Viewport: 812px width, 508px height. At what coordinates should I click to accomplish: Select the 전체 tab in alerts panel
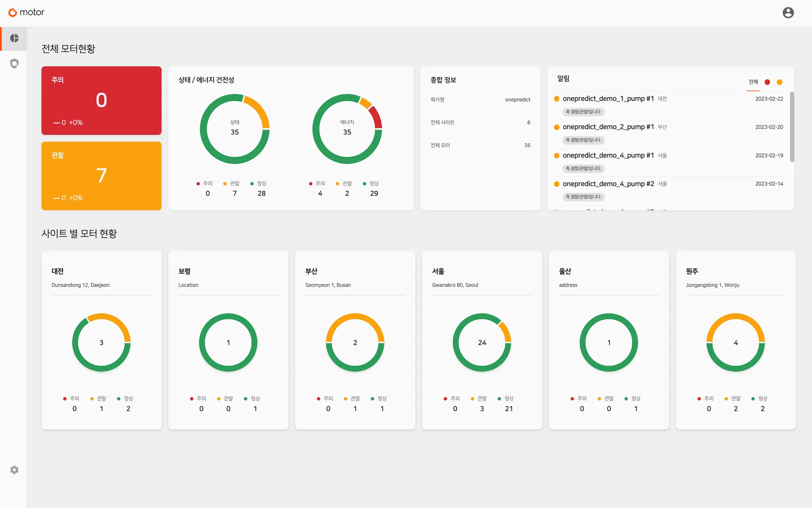(753, 82)
